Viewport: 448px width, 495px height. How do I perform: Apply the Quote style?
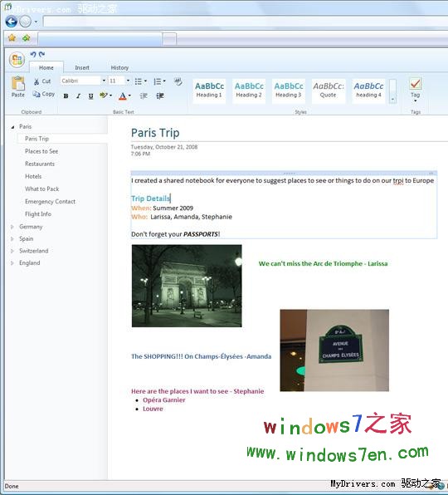coord(329,91)
